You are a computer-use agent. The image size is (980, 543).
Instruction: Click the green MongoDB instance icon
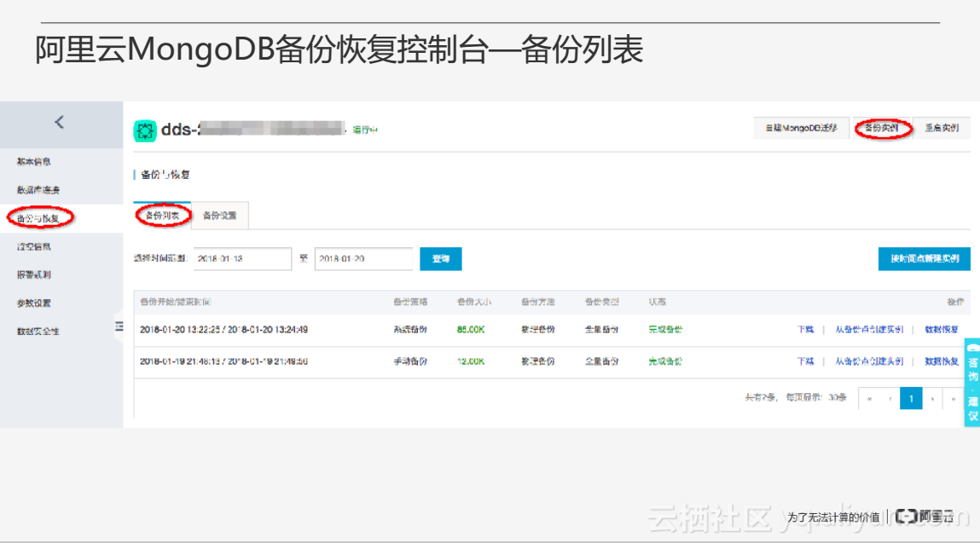pos(145,130)
